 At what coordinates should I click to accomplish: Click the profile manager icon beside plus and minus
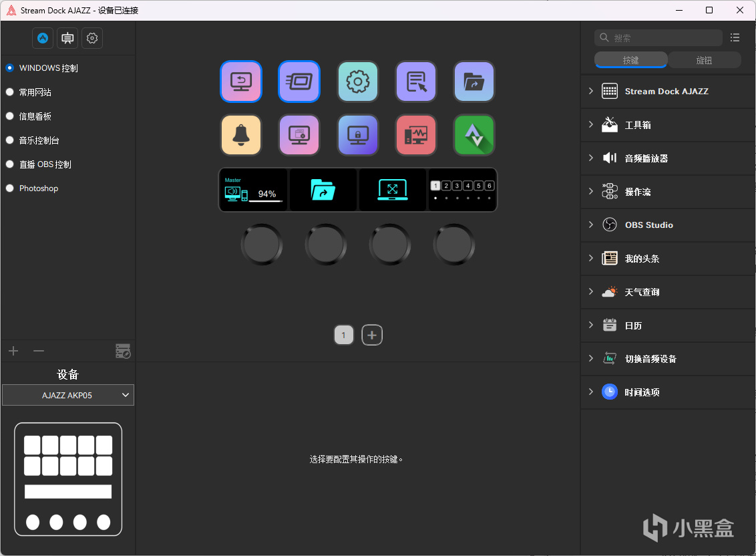pos(123,351)
